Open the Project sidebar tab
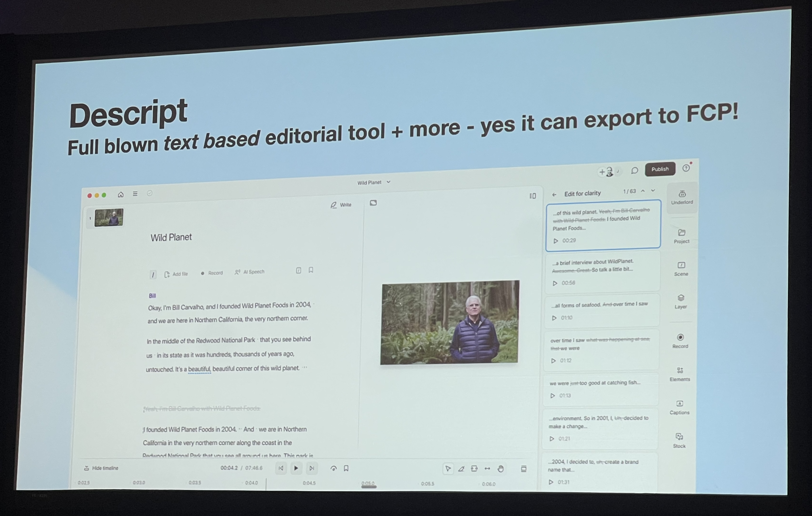This screenshot has width=812, height=516. (681, 236)
